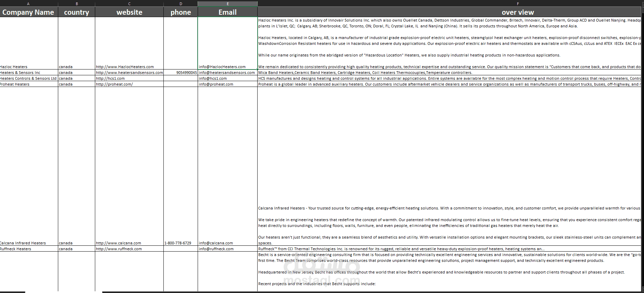Screen dimensions: 644x293
Task: Open the http://www.HazlocHeaters.com website link
Action: pyautogui.click(x=125, y=67)
